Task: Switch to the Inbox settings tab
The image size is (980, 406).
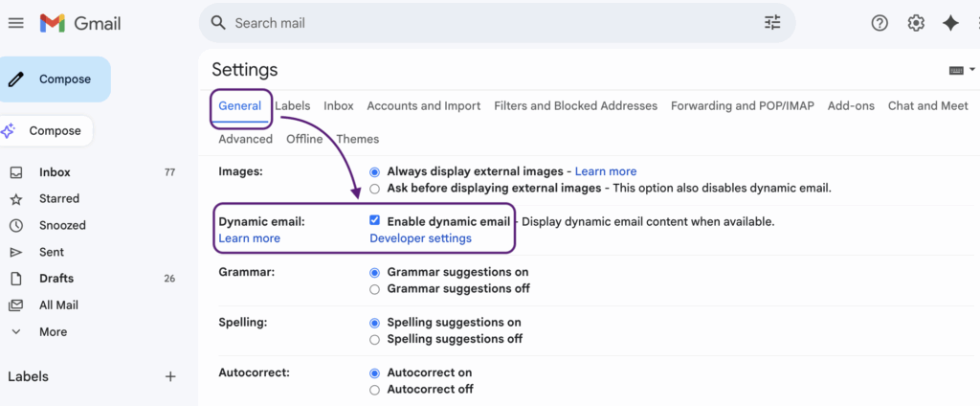Action: [x=339, y=105]
